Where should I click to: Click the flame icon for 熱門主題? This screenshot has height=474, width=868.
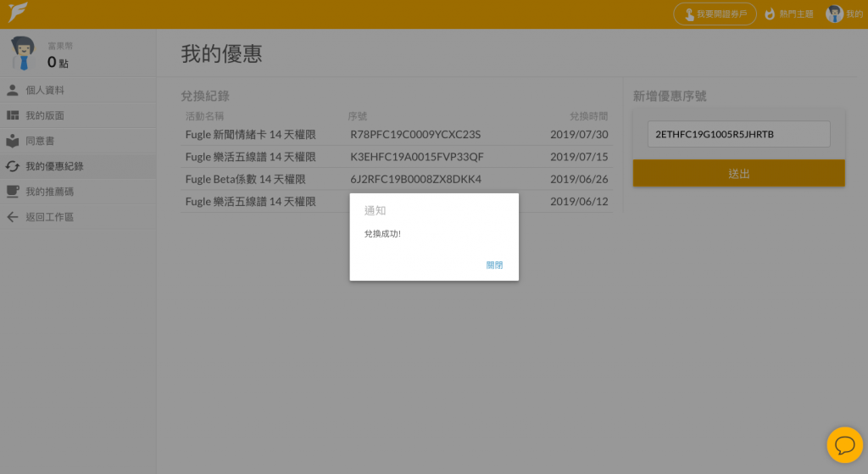click(x=770, y=14)
